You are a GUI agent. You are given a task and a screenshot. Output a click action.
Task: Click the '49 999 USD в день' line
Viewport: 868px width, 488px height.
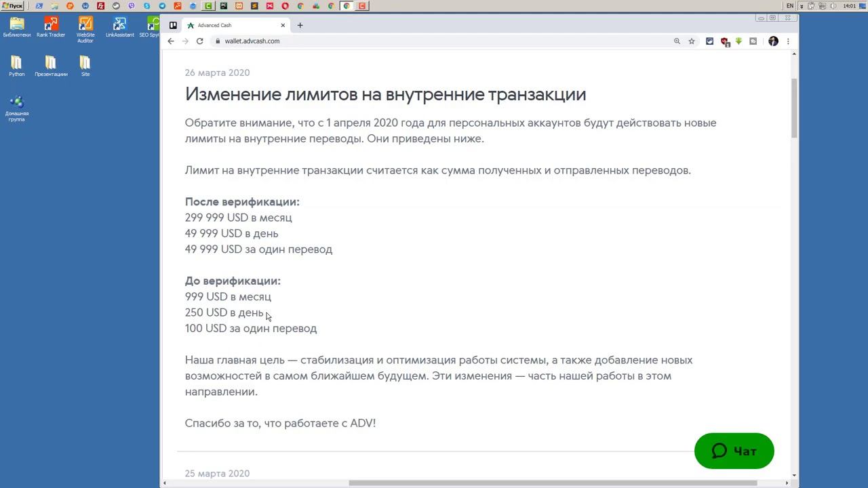(231, 233)
